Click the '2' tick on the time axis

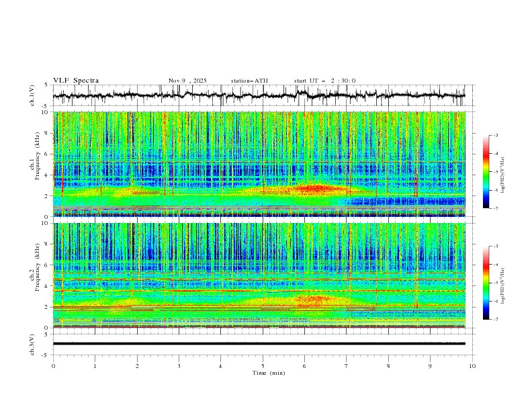137,366
